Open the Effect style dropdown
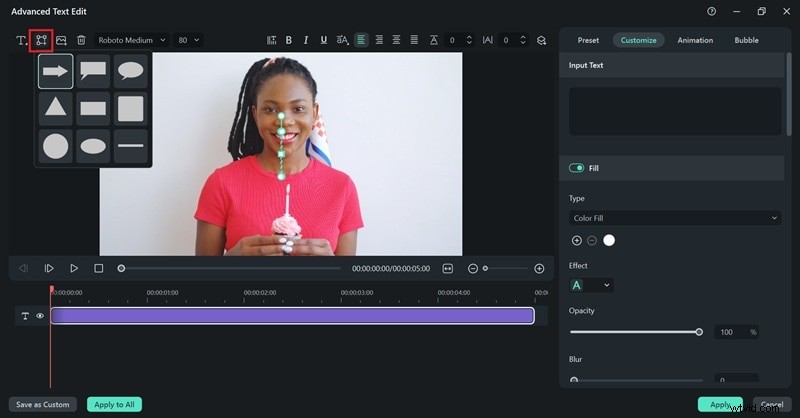This screenshot has width=800, height=418. click(x=591, y=285)
